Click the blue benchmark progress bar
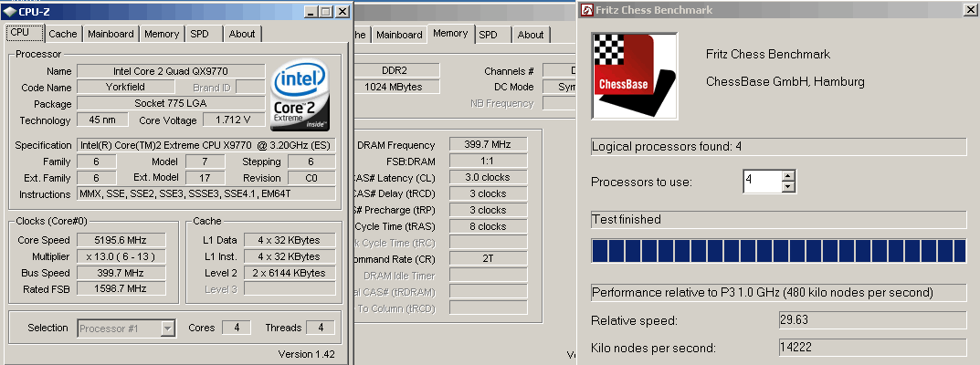Viewport: 980px width, 365px height. click(x=779, y=251)
